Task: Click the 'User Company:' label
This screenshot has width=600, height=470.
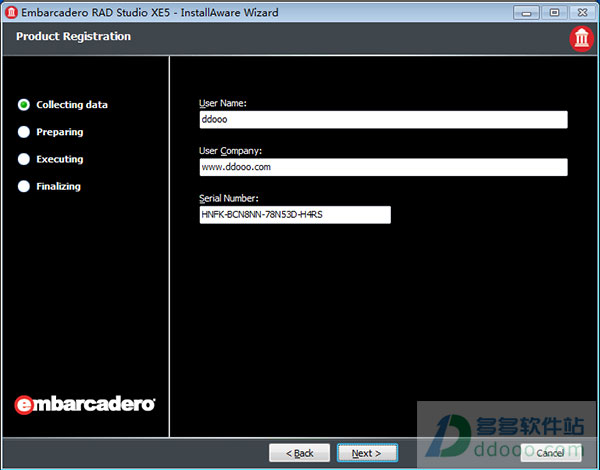Action: click(x=230, y=151)
